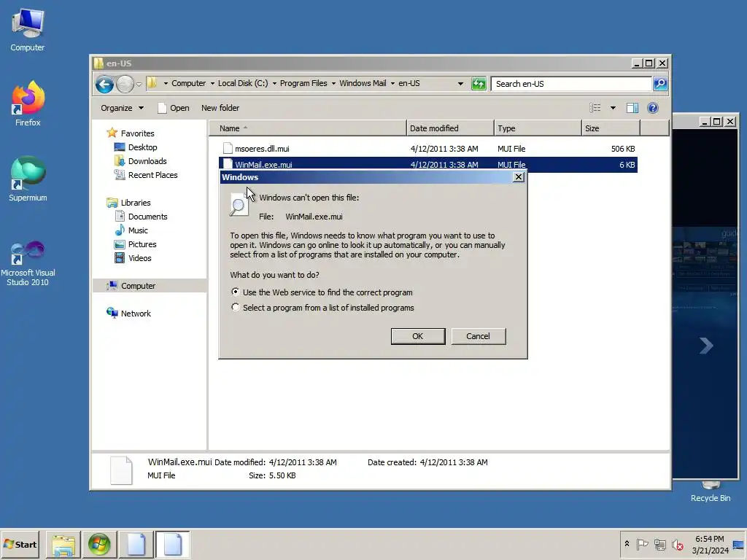
Task: Open the Supermium desktop shortcut
Action: tap(28, 179)
